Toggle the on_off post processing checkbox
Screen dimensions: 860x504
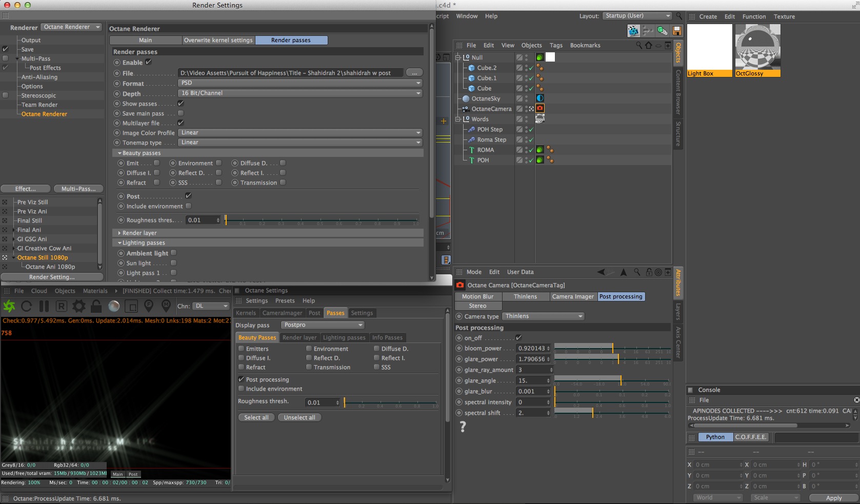tap(518, 338)
